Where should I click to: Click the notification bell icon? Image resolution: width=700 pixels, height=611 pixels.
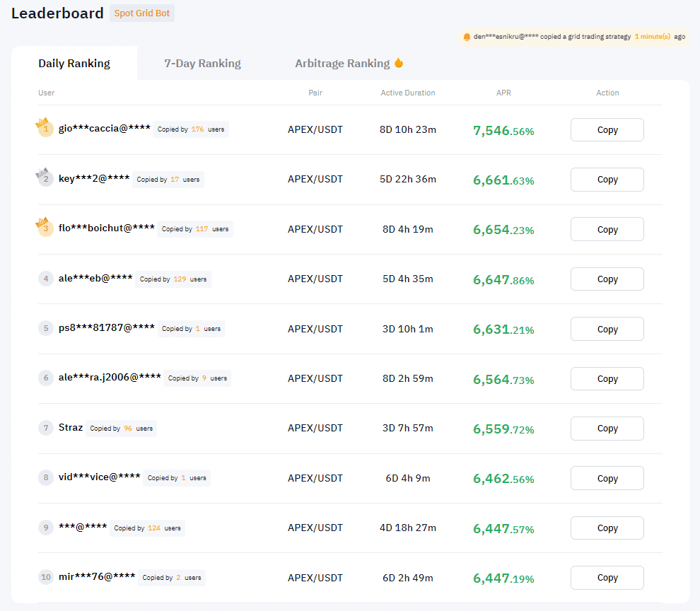pyautogui.click(x=467, y=37)
